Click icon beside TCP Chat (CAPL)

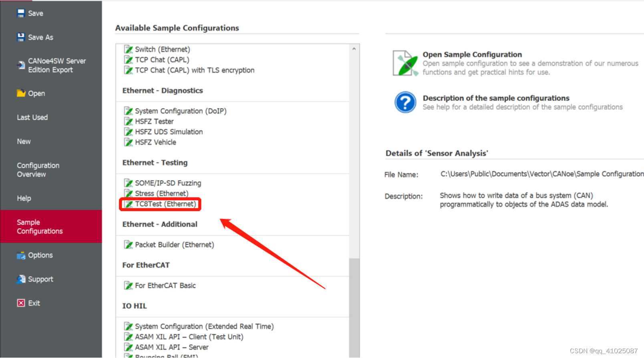[129, 60]
